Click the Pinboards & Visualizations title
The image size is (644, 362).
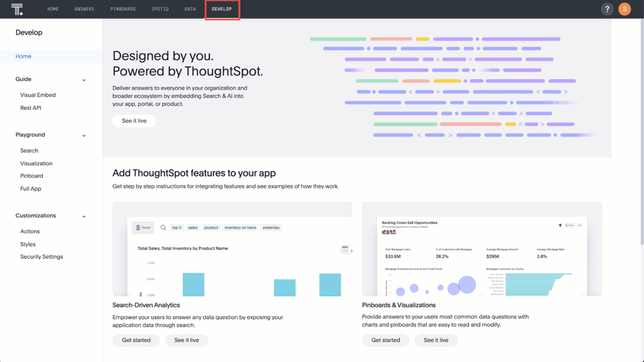click(398, 305)
